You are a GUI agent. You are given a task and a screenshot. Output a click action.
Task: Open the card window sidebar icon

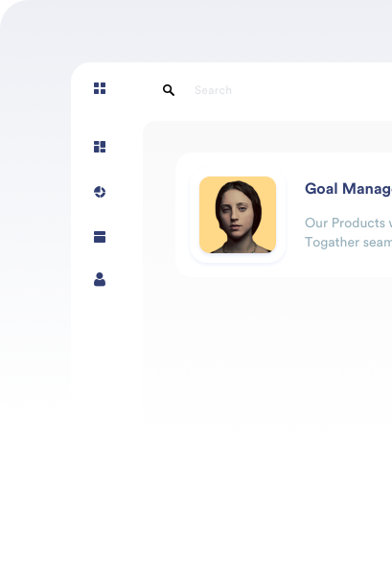pos(100,237)
